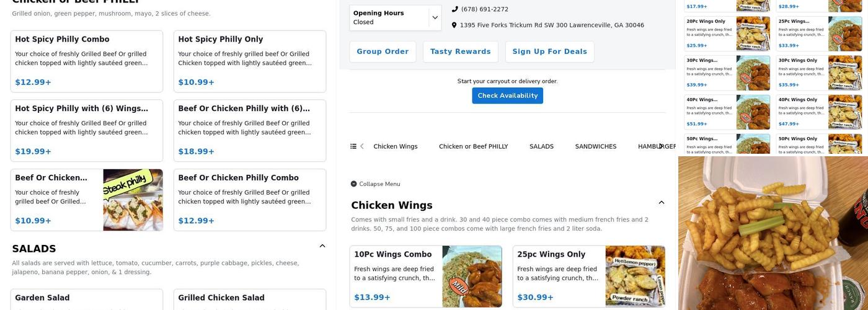
Task: Collapse the Chicken Wings section chevron
Action: 662,203
